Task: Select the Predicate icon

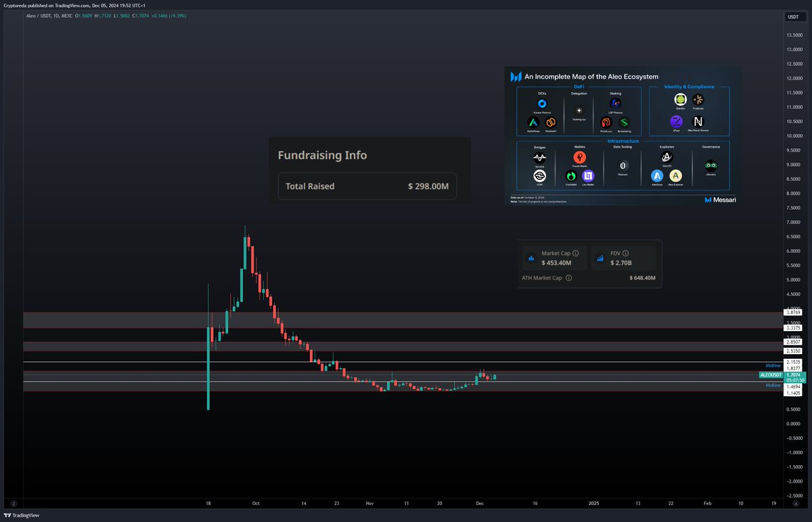Action: [x=698, y=100]
